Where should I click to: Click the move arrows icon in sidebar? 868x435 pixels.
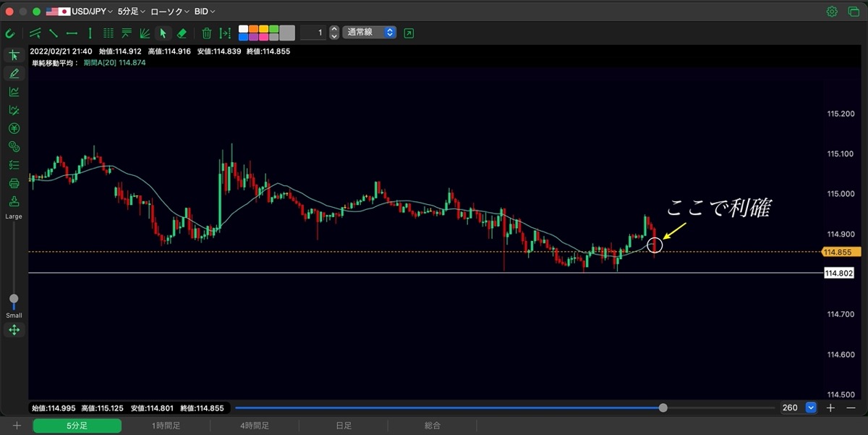tap(14, 330)
